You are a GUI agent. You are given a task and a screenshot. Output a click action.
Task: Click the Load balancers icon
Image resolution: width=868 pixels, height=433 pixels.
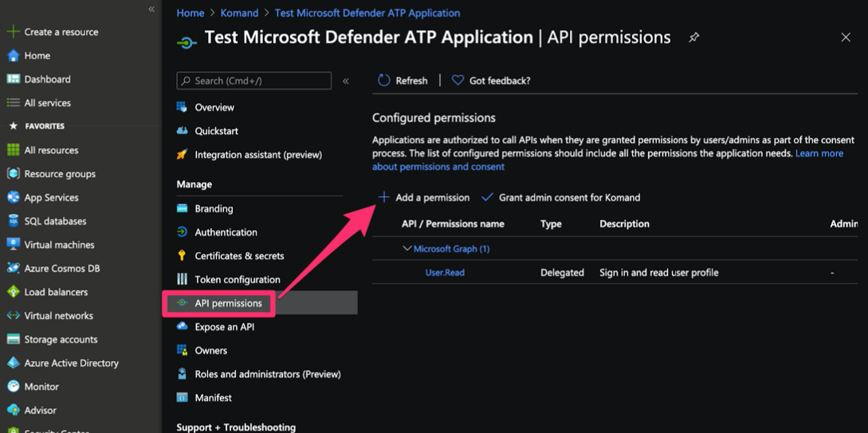point(14,292)
